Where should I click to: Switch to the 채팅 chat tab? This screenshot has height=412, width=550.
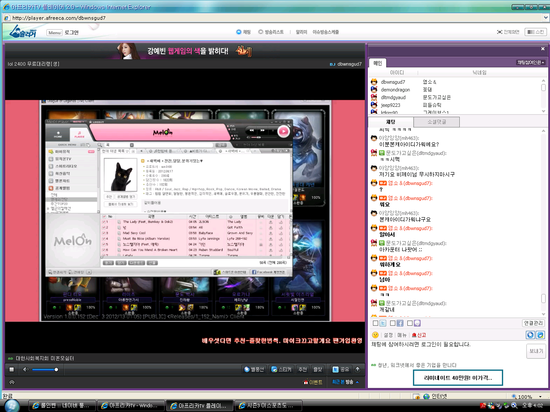click(x=390, y=122)
